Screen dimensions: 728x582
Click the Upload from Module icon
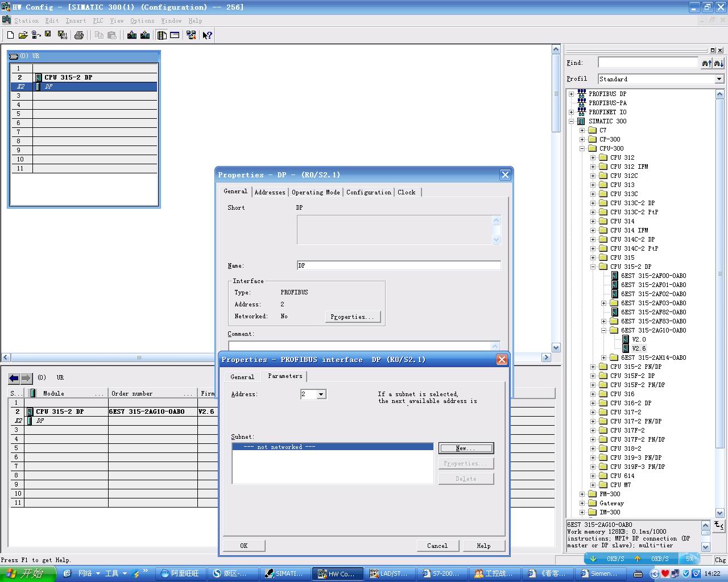tap(145, 35)
